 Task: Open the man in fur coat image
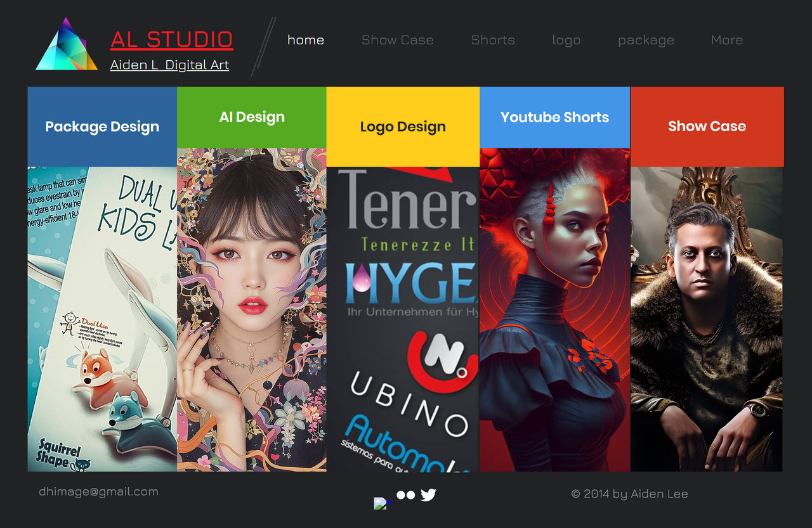(706, 319)
